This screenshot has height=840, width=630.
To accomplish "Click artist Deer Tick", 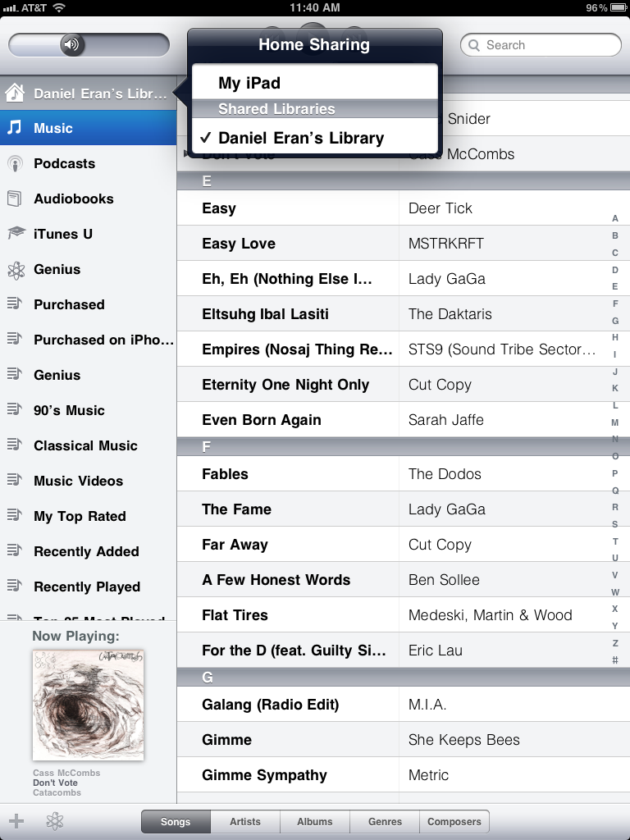I will (x=441, y=208).
